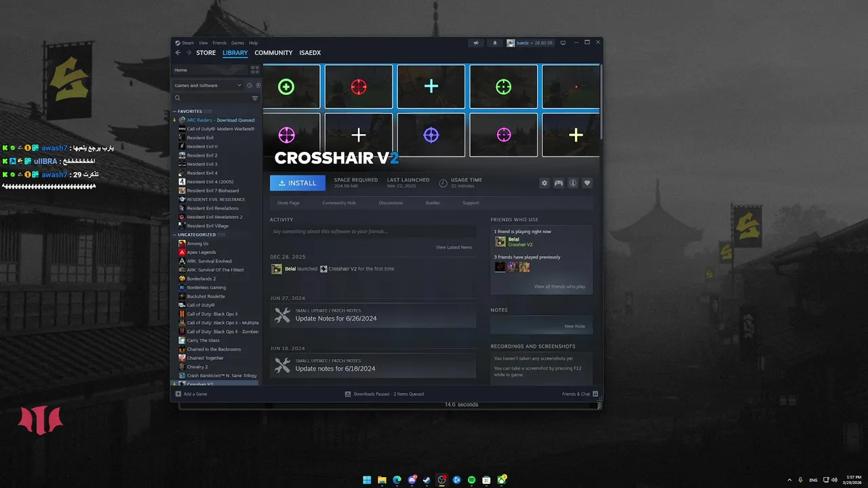This screenshot has height=488, width=868.
Task: Click the Windows Start button
Action: tap(367, 480)
